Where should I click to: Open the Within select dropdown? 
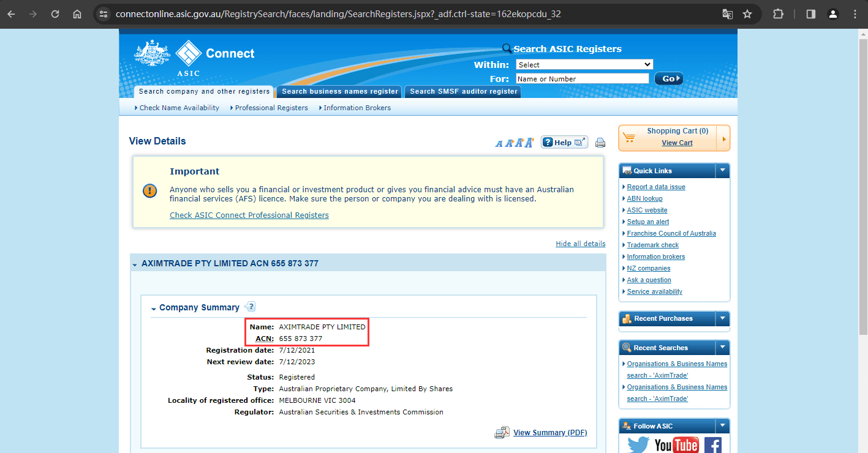pos(584,64)
